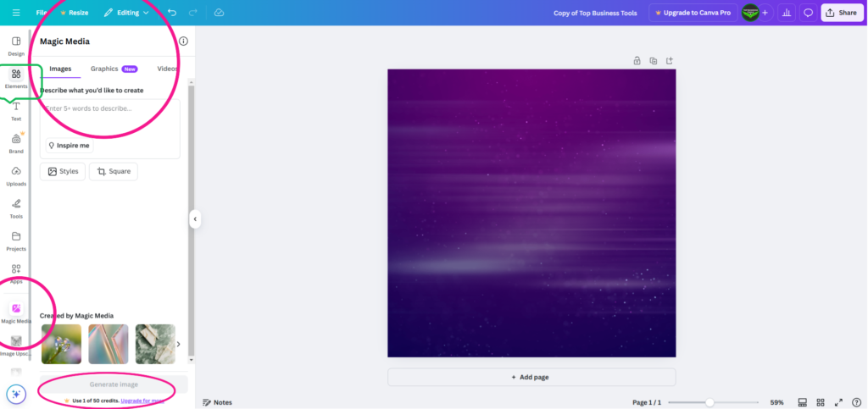Expand the Editing mode dropdown

pyautogui.click(x=126, y=13)
